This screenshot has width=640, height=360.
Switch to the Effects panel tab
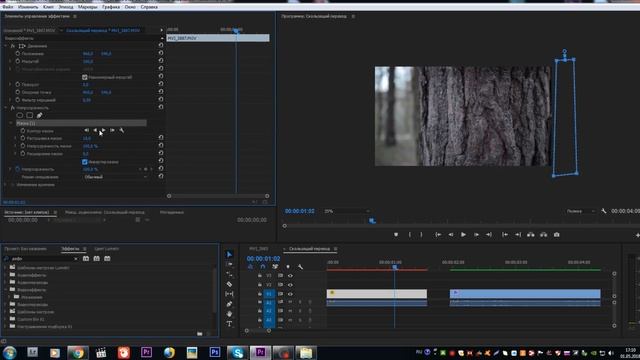tap(70, 249)
